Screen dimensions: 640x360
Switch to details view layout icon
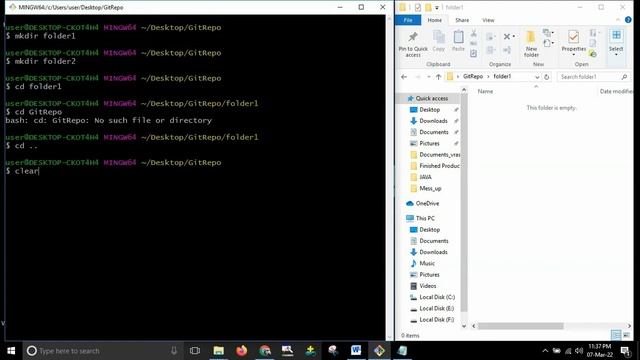(616, 335)
